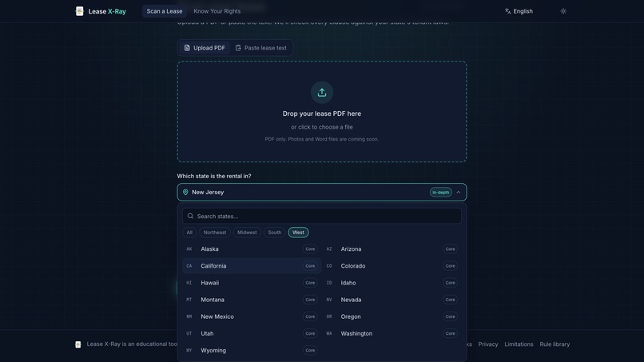Select Utah from the state list
Screen dimensions: 644x362
(252, 333)
